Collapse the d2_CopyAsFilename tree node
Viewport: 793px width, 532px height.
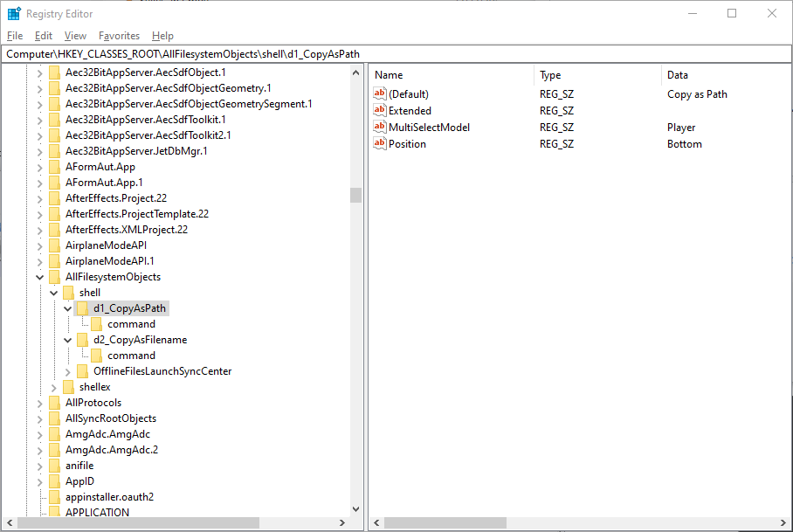tap(68, 340)
